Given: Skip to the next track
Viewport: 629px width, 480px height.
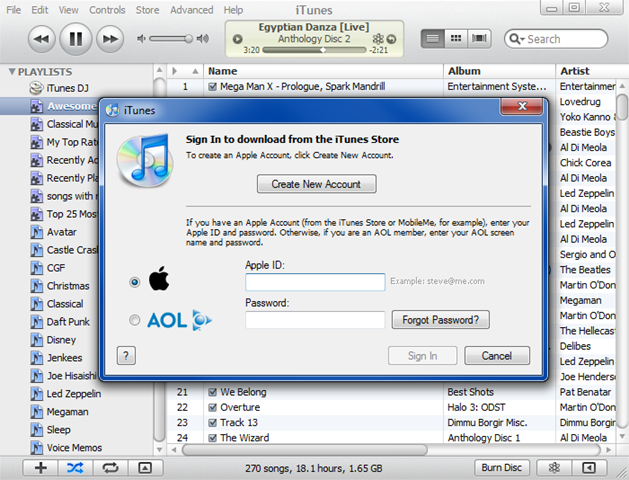Looking at the screenshot, I should pyautogui.click(x=110, y=39).
